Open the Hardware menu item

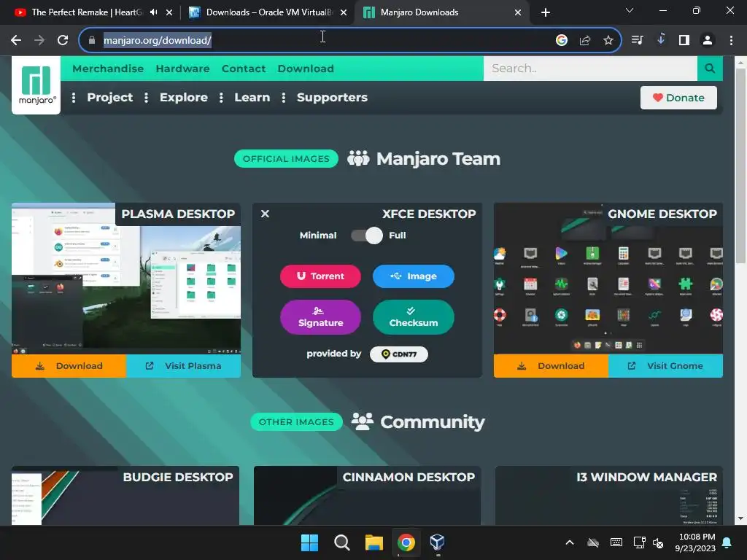tap(182, 69)
